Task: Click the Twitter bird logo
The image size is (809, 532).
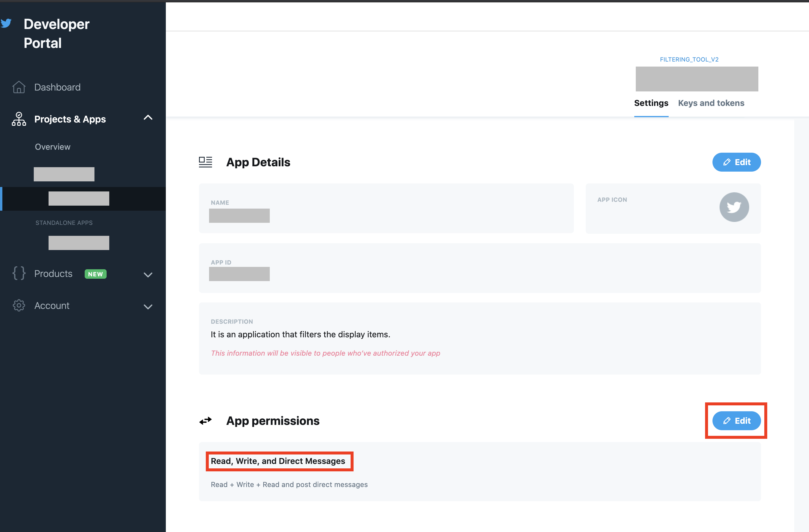Action: 6,23
